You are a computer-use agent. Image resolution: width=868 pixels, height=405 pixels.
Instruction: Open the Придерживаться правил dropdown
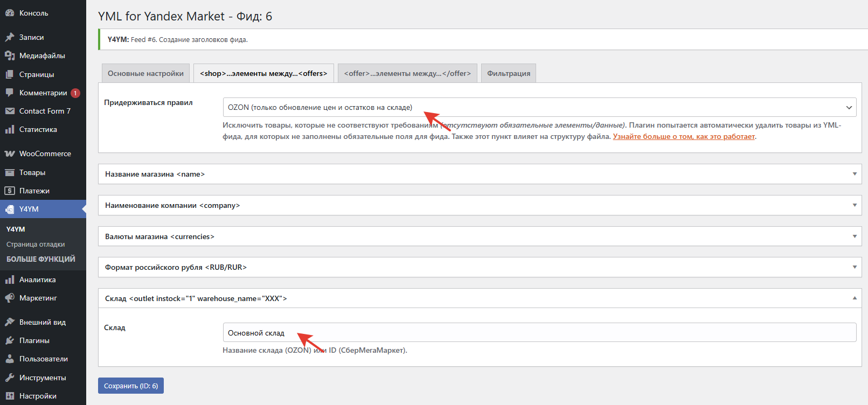(539, 107)
